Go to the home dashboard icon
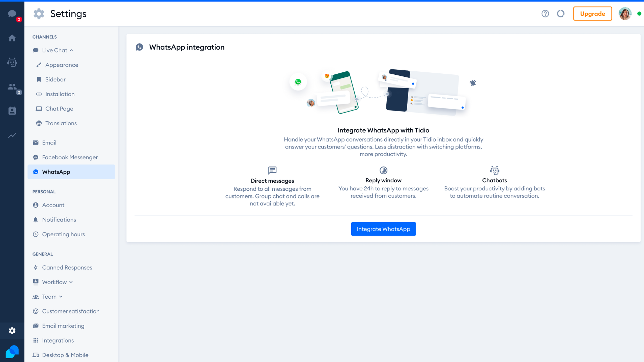 click(12, 38)
